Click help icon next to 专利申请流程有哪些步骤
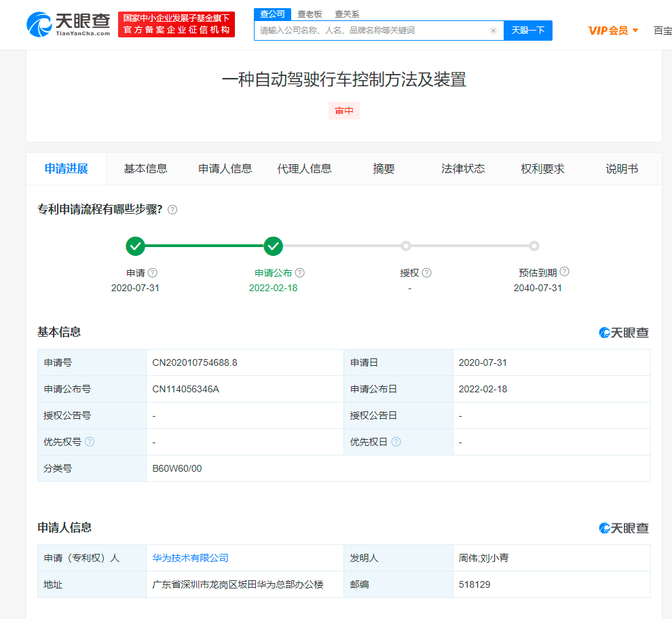 point(172,210)
